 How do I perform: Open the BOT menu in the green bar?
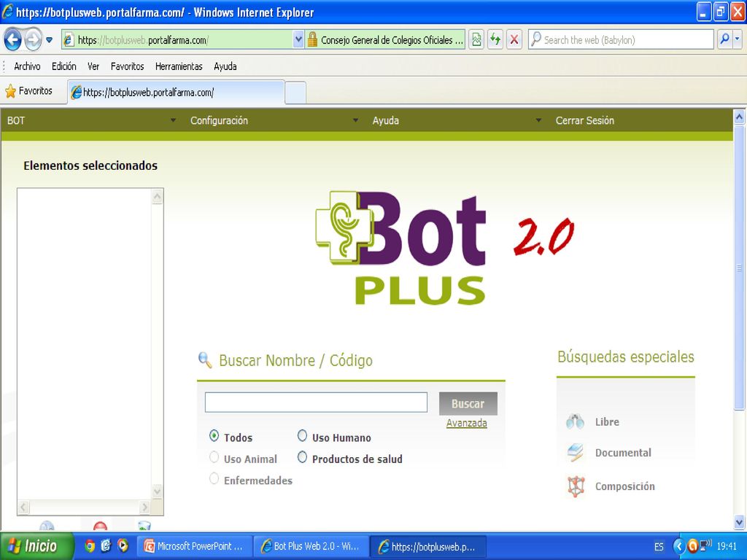[16, 120]
